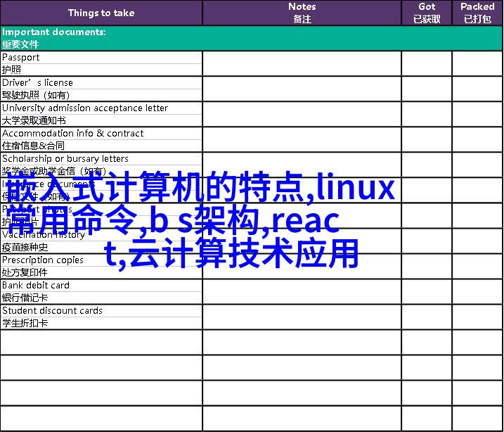The width and height of the screenshot is (504, 432).
Task: Select the "处方复印件" cell
Action: click(x=101, y=273)
